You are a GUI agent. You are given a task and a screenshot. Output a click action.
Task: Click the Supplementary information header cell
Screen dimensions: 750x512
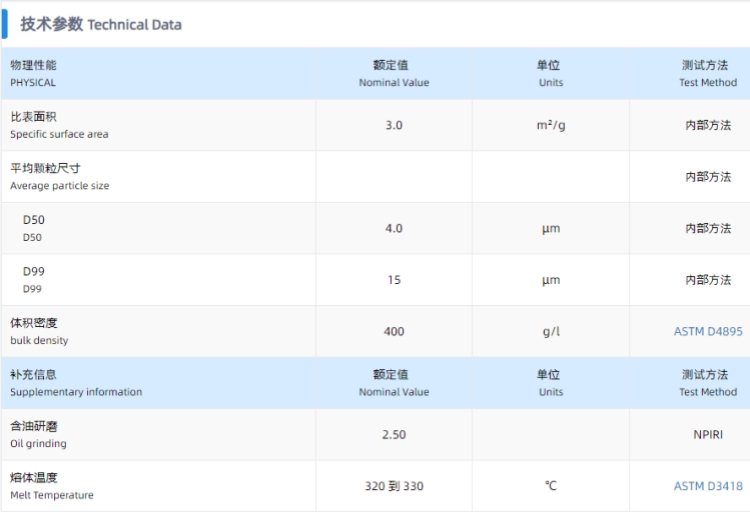[x=158, y=383]
